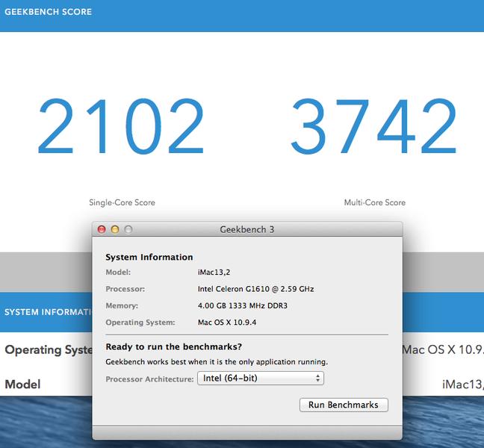Close the Geekbench 3 window

pyautogui.click(x=102, y=229)
